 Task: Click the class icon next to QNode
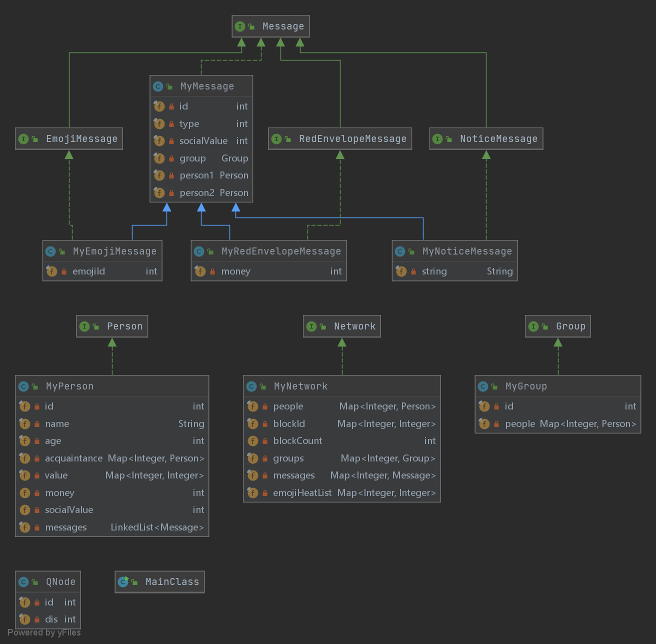tap(23, 582)
